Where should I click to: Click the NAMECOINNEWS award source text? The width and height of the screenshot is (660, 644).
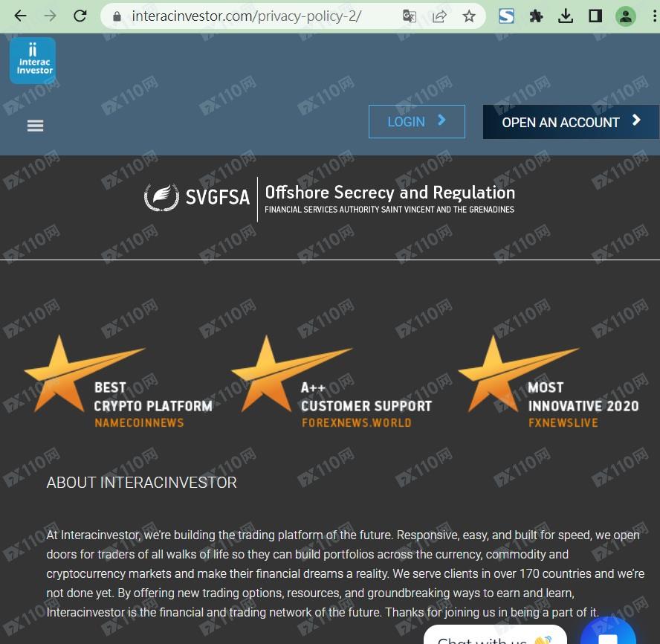click(139, 423)
